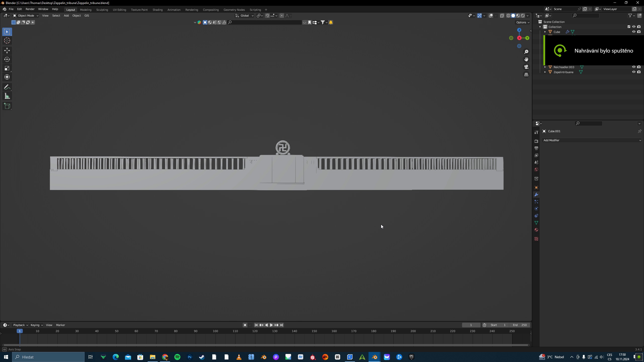Jump to last frame
Screen dimensions: 644x362
pos(282,325)
